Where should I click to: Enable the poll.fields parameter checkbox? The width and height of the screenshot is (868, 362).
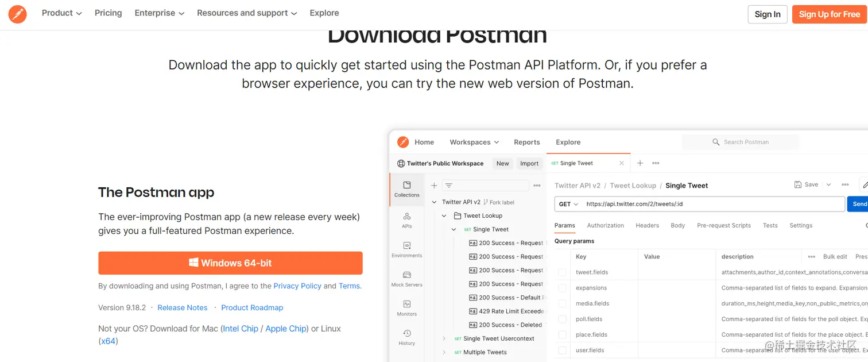pos(563,319)
